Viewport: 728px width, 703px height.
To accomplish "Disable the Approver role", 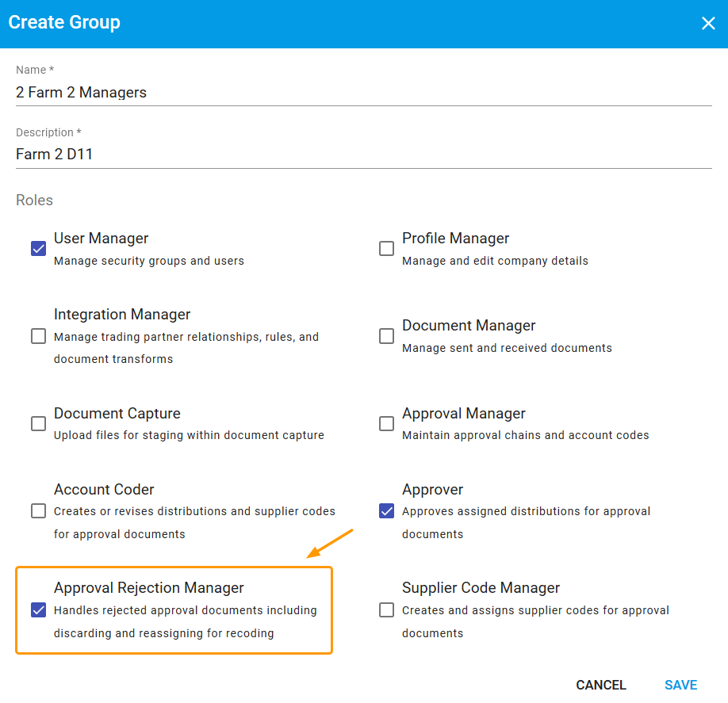I will pos(386,511).
